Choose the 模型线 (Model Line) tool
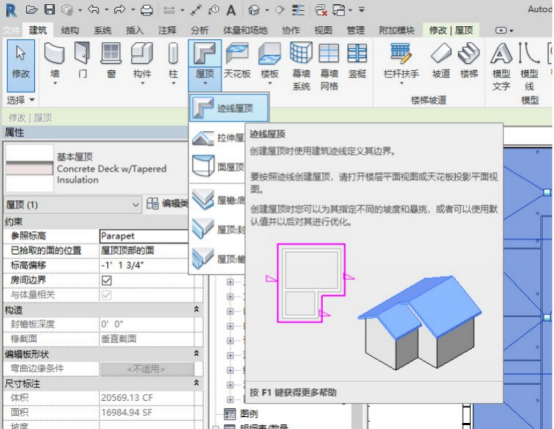Screen dimensions: 554x429 coord(529,66)
